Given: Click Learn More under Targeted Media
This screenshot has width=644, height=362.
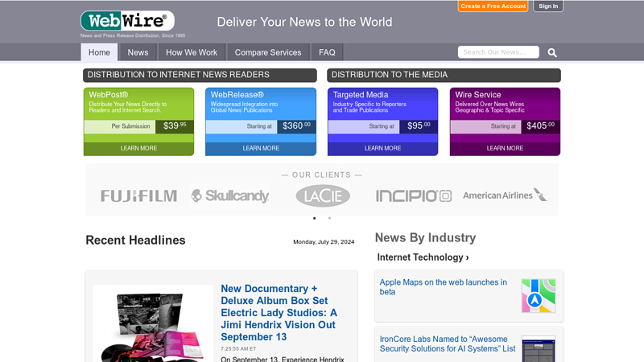Looking at the screenshot, I should (x=383, y=148).
